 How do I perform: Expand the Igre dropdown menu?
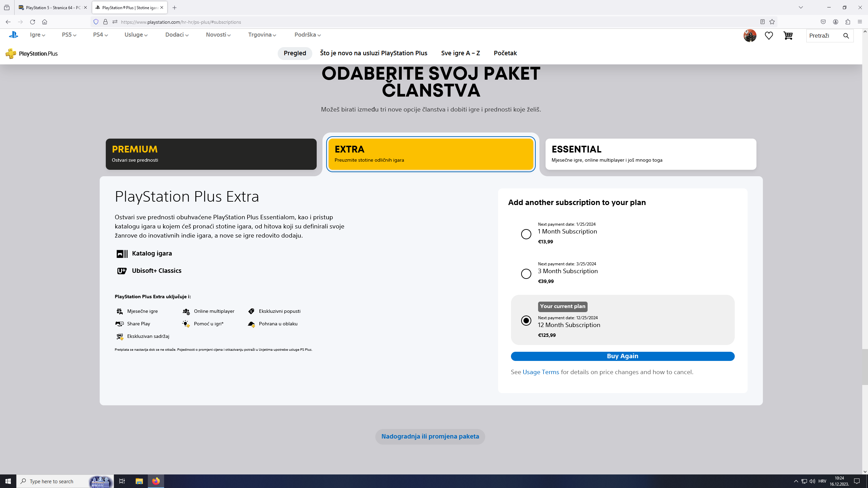pos(37,35)
